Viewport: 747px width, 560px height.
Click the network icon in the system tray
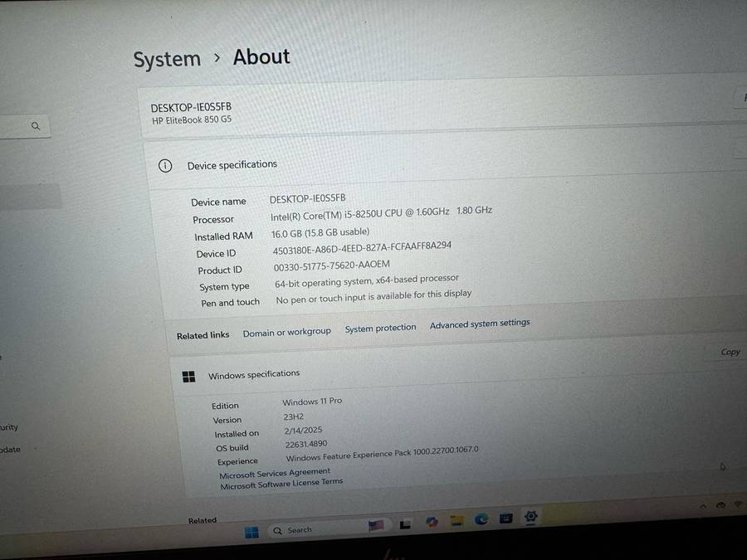pos(720,505)
